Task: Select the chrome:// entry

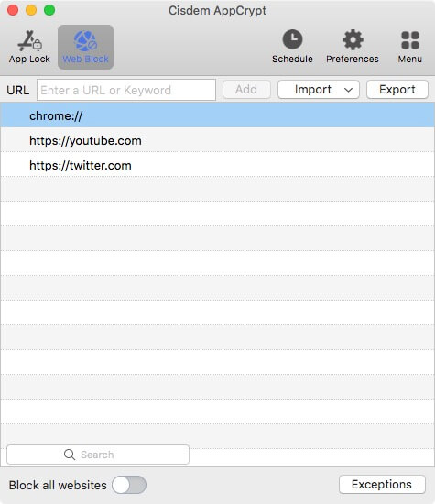Action: click(x=218, y=115)
